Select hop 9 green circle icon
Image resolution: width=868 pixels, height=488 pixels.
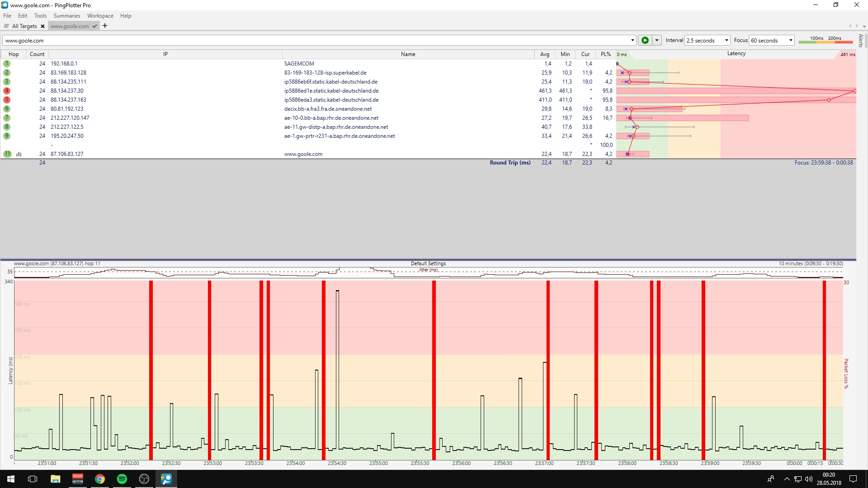[7, 136]
